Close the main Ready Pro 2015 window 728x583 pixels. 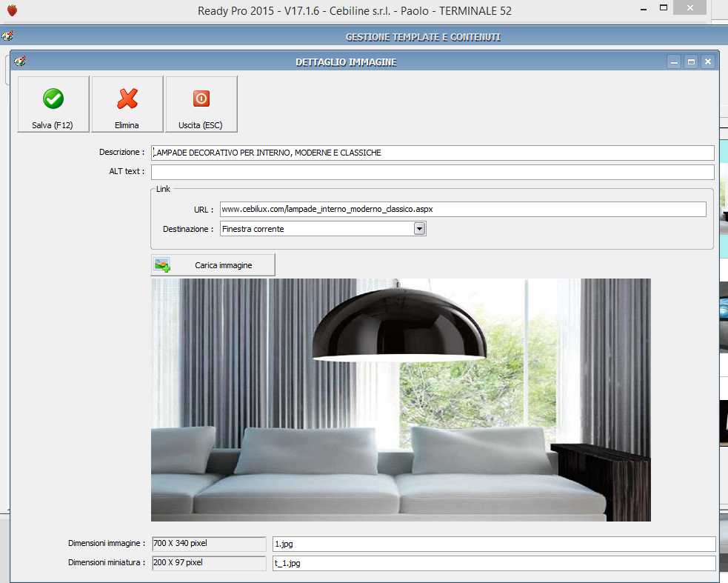pos(689,8)
